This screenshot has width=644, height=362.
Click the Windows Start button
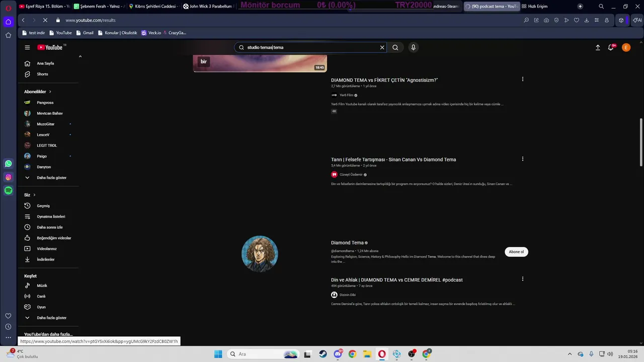[218, 354]
